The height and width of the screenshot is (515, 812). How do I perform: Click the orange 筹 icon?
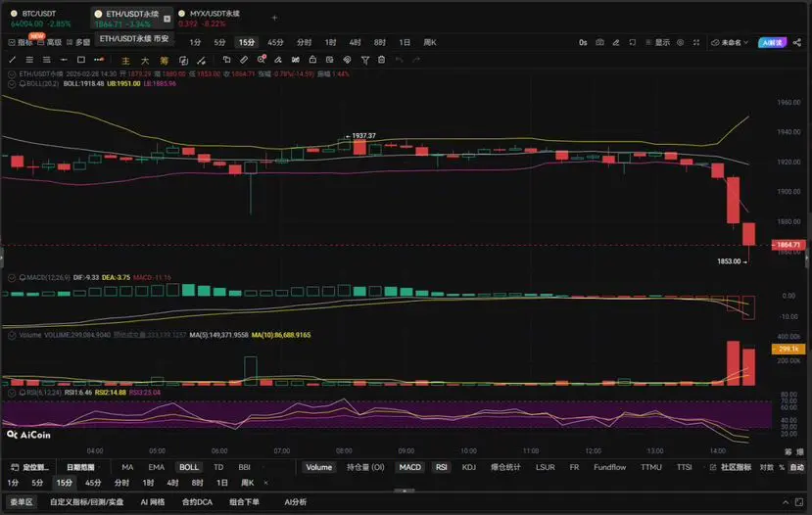(165, 61)
